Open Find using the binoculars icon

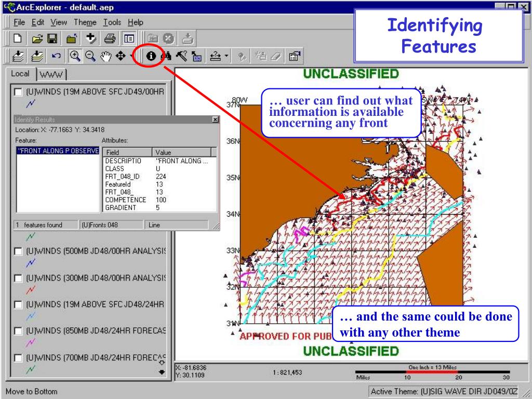click(x=166, y=56)
